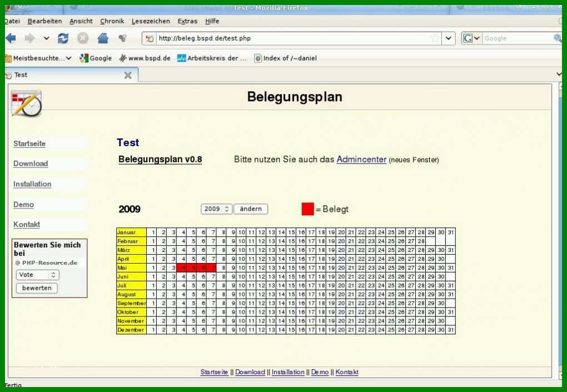Click the browser Forward arrow

[29, 38]
